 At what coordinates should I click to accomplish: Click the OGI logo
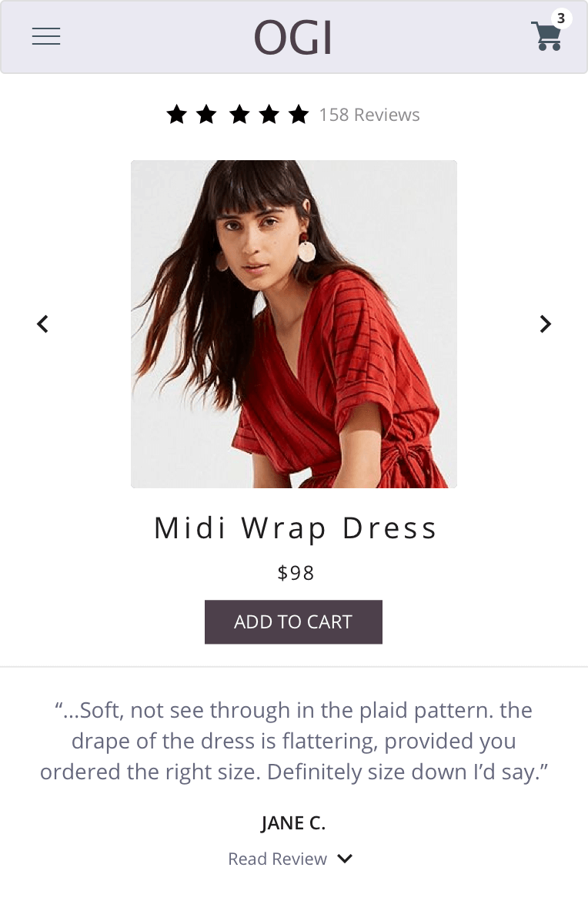(x=293, y=39)
